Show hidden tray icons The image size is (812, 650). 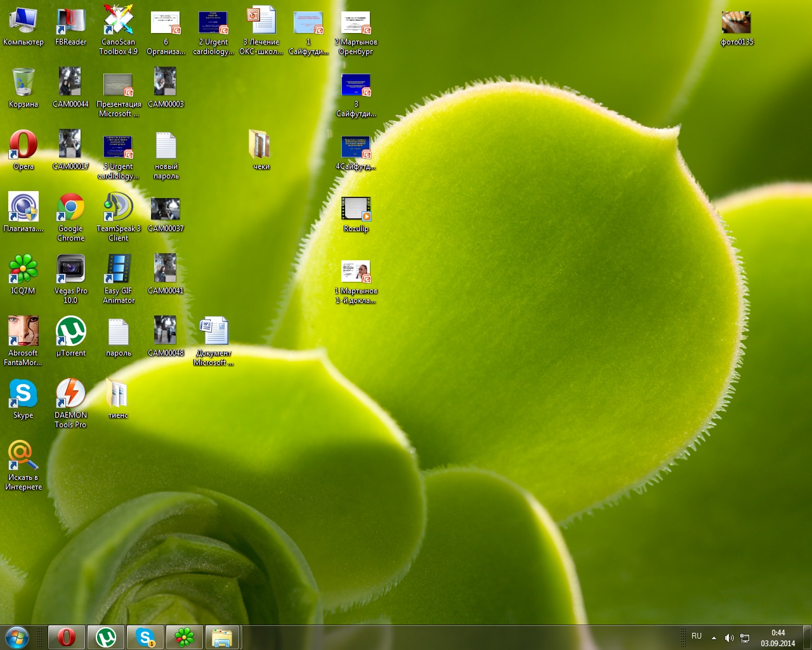[x=714, y=637]
